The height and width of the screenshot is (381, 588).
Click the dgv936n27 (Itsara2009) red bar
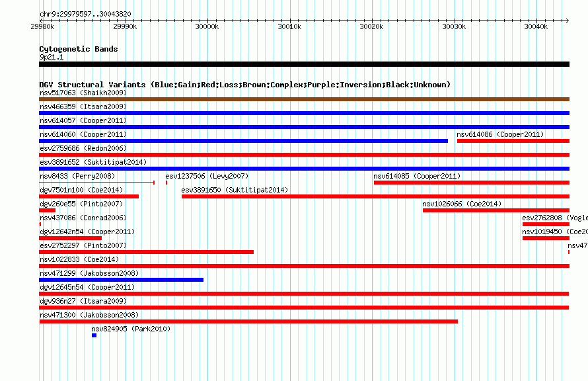[x=304, y=308]
